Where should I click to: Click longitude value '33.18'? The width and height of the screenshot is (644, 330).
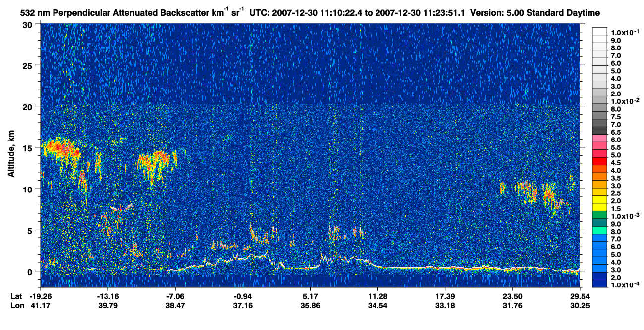coord(445,305)
